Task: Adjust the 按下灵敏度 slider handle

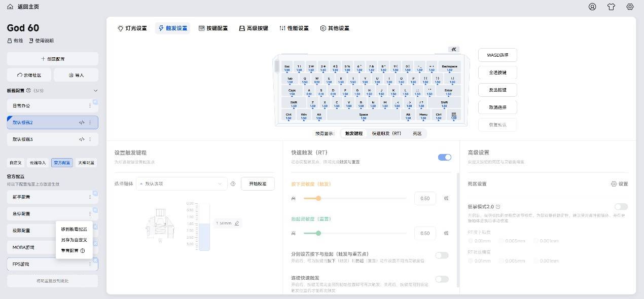Action: pos(318,198)
